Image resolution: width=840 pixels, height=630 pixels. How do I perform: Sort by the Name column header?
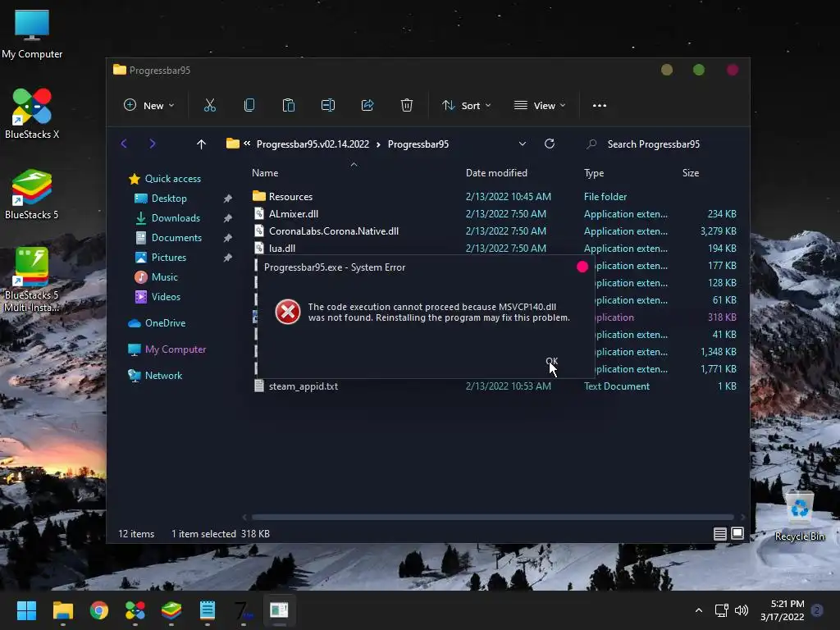pyautogui.click(x=265, y=173)
